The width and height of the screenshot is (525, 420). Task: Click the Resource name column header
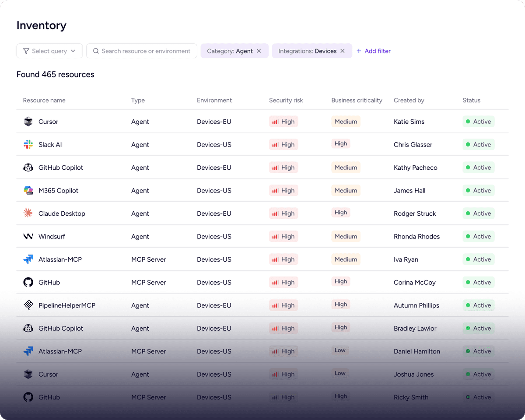[x=44, y=100]
